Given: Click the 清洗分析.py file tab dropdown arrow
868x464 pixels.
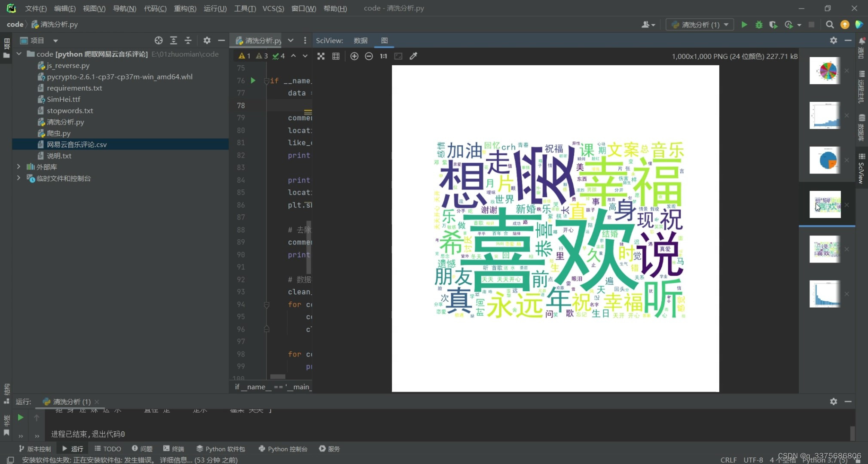Looking at the screenshot, I should 292,40.
